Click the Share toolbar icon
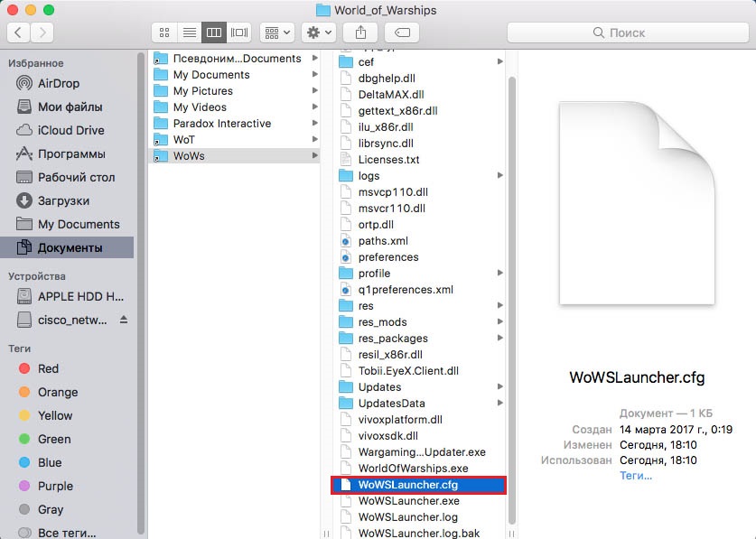 click(x=360, y=33)
